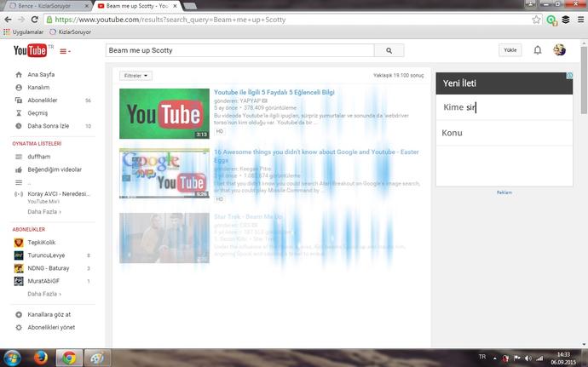Image resolution: width=588 pixels, height=367 pixels.
Task: Click the Kime recipient field
Action: point(504,107)
